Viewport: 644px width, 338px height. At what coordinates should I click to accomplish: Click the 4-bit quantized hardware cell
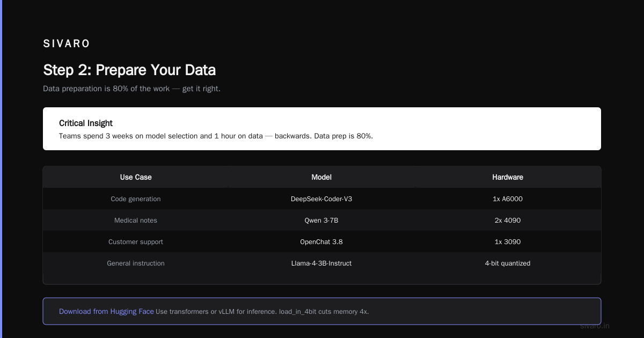pyautogui.click(x=508, y=263)
